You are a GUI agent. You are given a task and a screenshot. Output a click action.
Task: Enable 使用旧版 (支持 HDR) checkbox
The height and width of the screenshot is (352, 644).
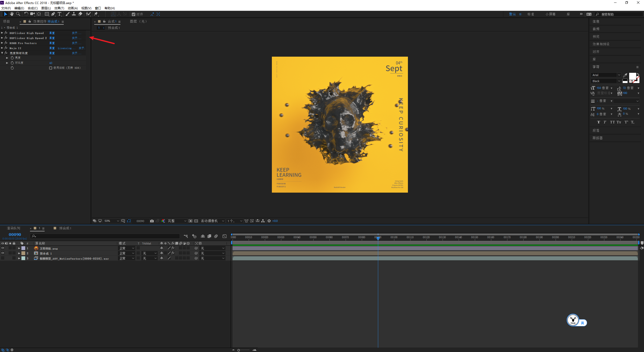(51, 68)
